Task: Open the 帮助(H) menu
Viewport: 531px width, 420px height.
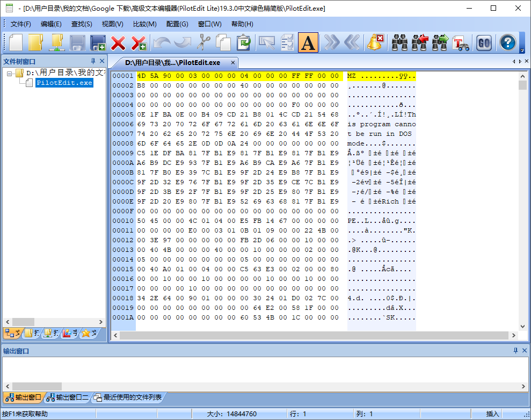Action: (x=242, y=24)
